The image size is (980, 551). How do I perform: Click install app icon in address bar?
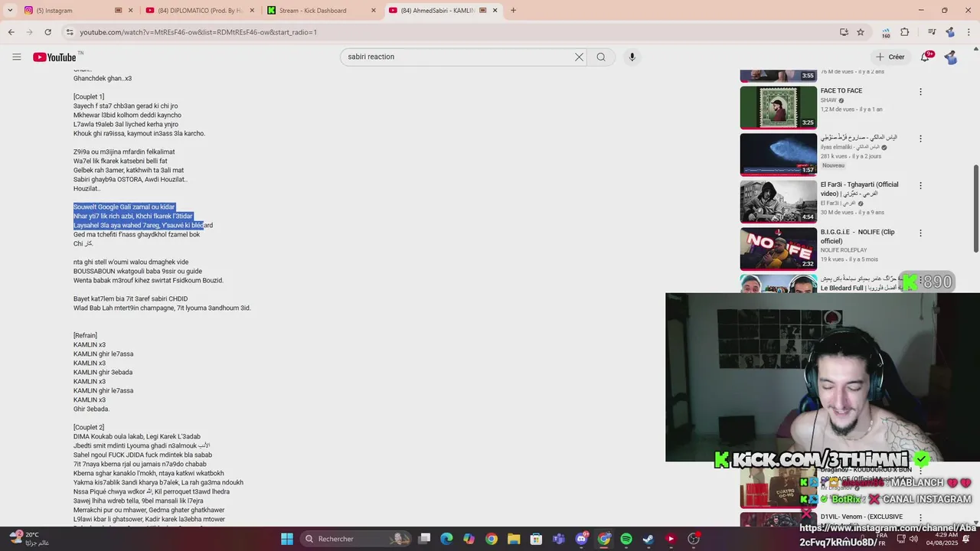click(844, 32)
